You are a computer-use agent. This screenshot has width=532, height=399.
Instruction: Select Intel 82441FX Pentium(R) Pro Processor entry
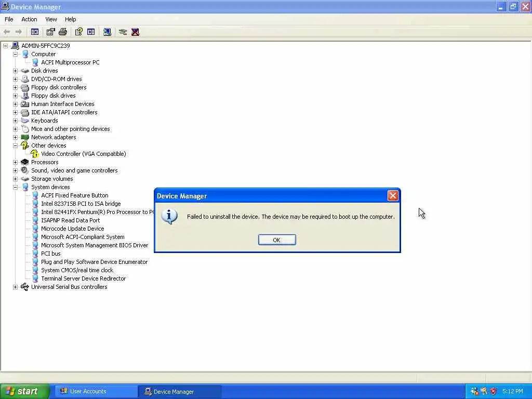pyautogui.click(x=97, y=212)
